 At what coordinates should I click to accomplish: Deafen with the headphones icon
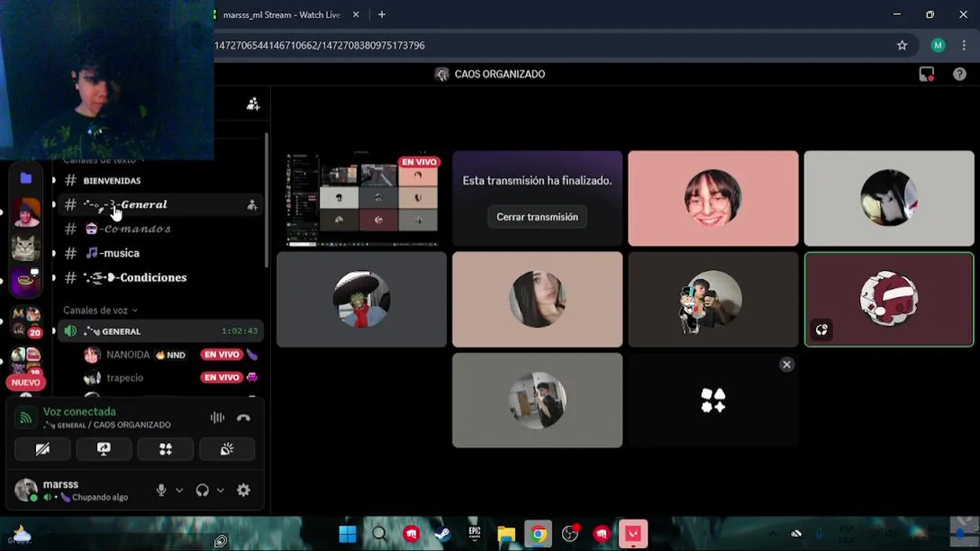pyautogui.click(x=202, y=491)
